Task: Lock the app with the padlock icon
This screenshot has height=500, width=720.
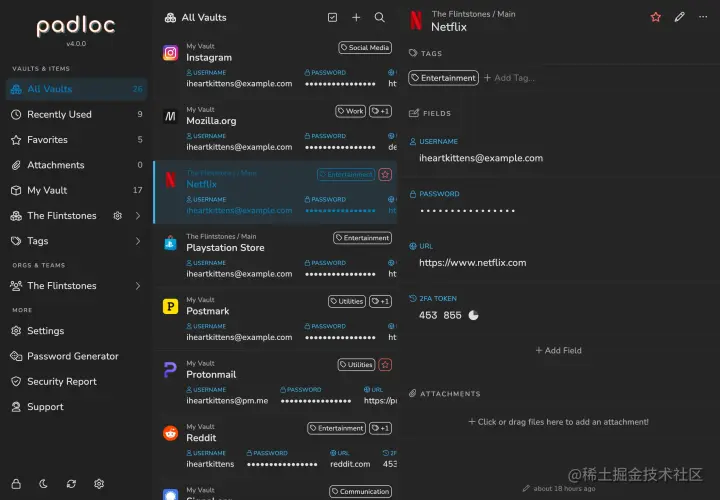Action: click(16, 483)
